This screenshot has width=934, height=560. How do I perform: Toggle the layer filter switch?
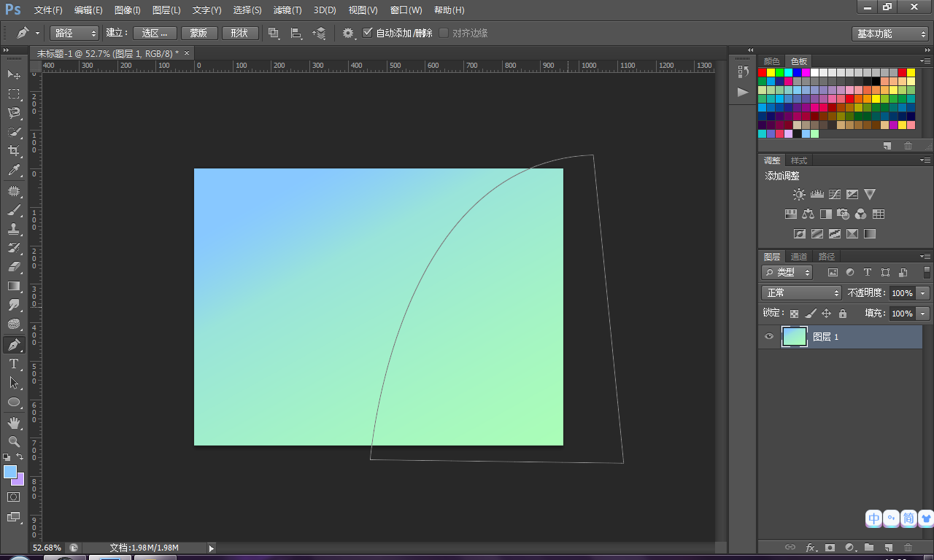(927, 272)
